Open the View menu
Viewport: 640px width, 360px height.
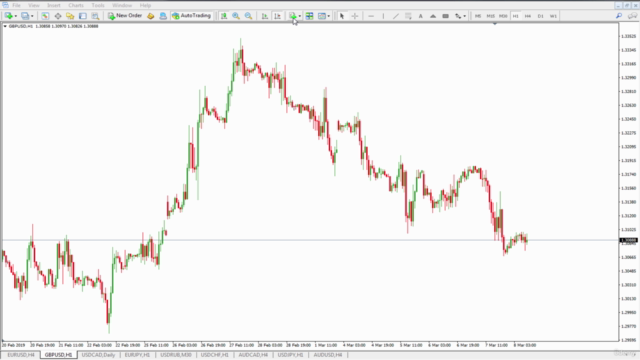[x=34, y=5]
